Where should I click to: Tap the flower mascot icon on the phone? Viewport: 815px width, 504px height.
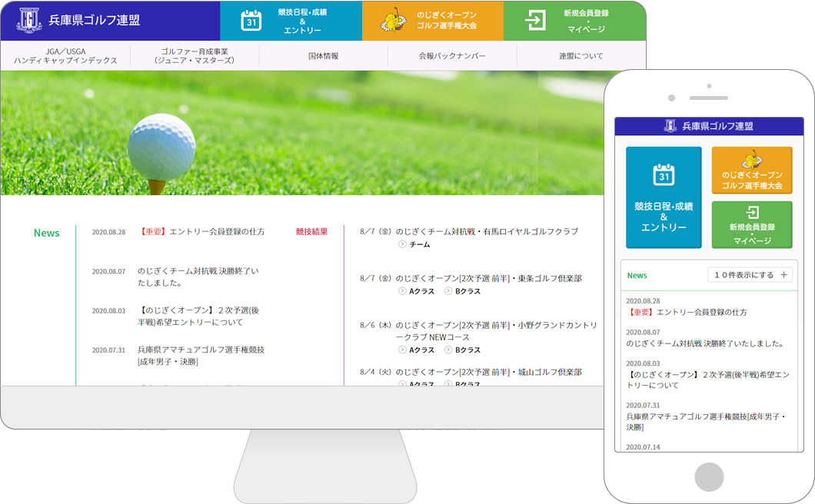(752, 160)
